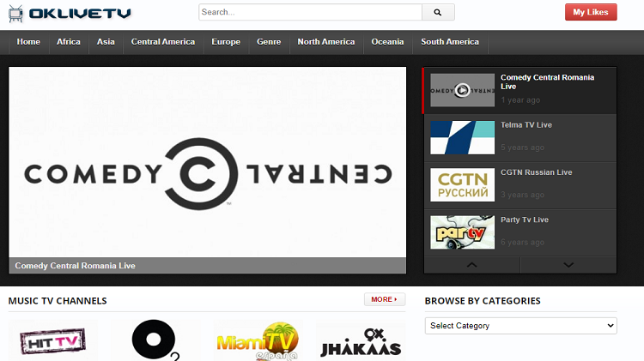Open the Africa menu
The image size is (644, 361).
pyautogui.click(x=69, y=42)
